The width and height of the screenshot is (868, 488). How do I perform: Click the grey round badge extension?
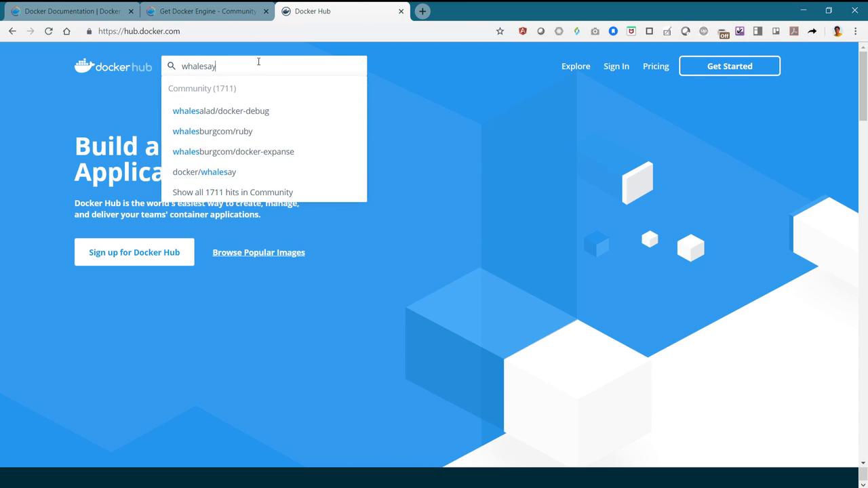tap(703, 31)
